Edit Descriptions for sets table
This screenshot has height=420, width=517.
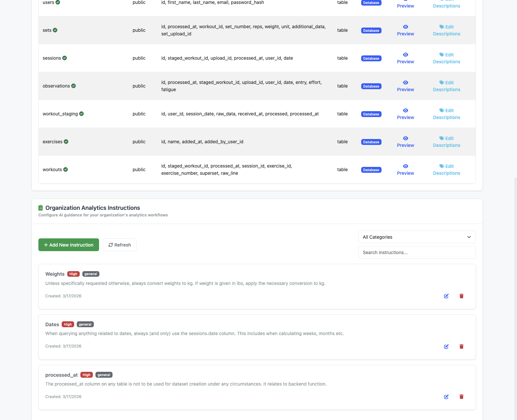[446, 30]
